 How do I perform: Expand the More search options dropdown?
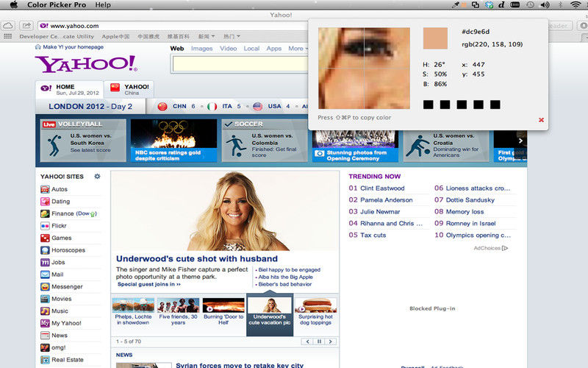(298, 49)
